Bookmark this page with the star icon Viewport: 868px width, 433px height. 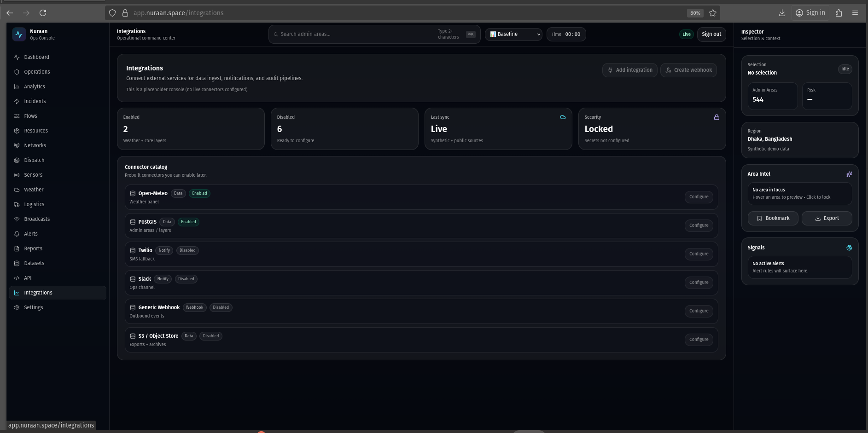tap(713, 13)
